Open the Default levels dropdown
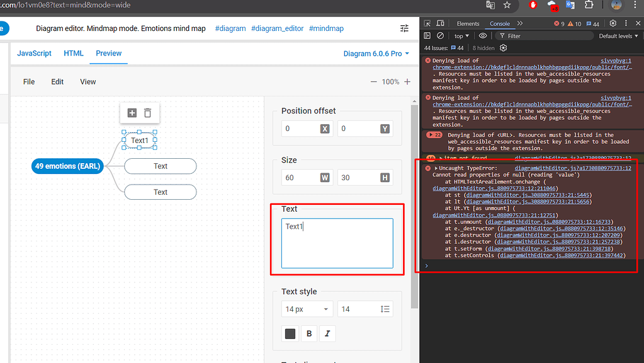 tap(618, 36)
